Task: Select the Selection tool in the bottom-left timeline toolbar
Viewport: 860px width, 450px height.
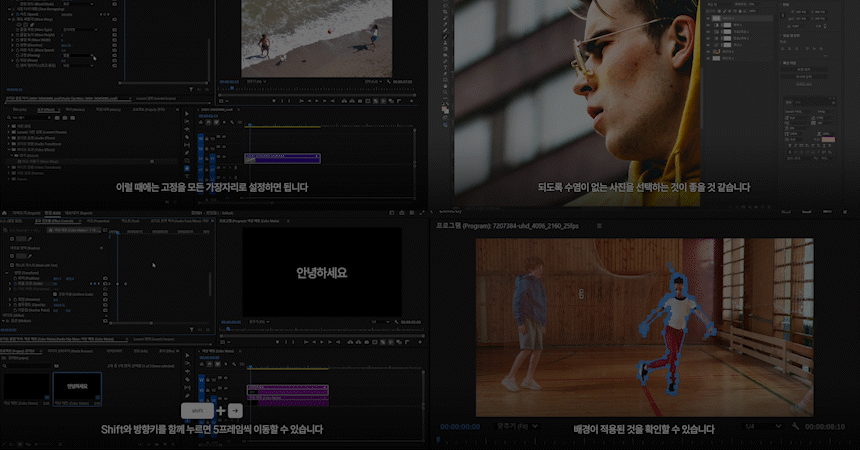Action: pyautogui.click(x=187, y=354)
